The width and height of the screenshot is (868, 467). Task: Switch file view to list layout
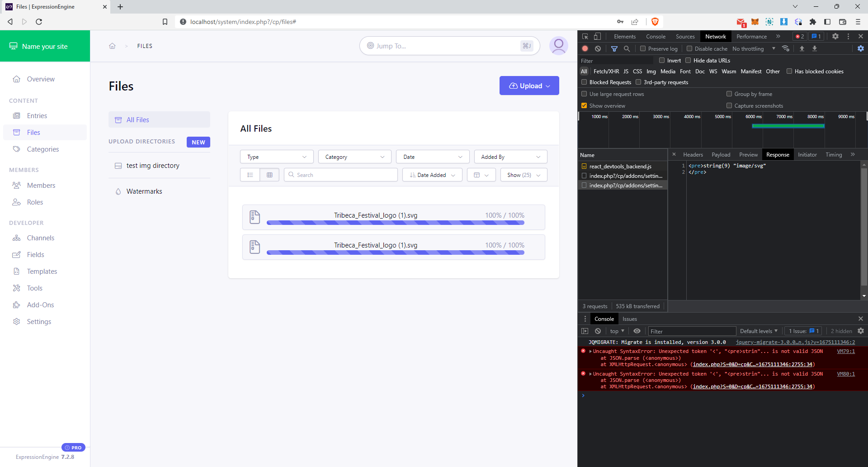click(250, 175)
